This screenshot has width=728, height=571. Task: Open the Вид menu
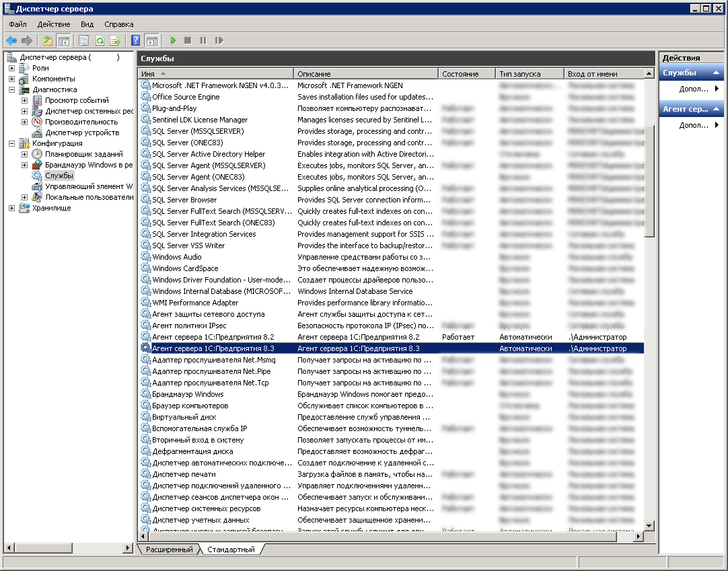coord(87,24)
